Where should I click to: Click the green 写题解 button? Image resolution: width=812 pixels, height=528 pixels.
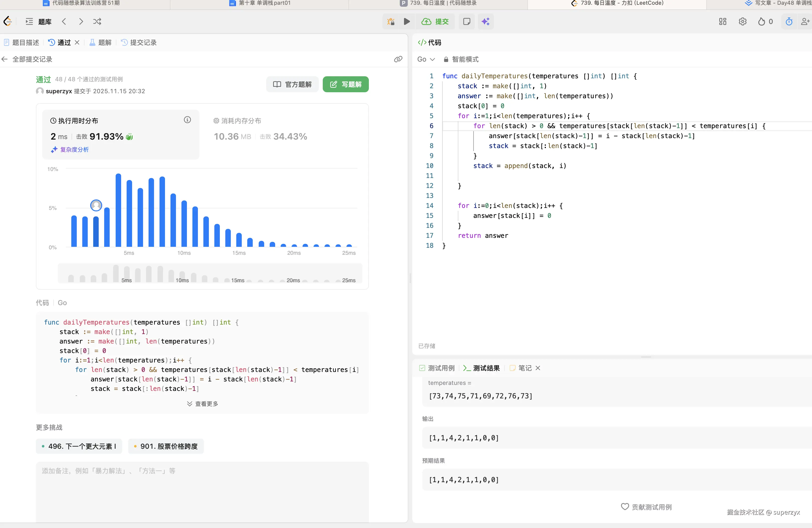[x=345, y=84]
